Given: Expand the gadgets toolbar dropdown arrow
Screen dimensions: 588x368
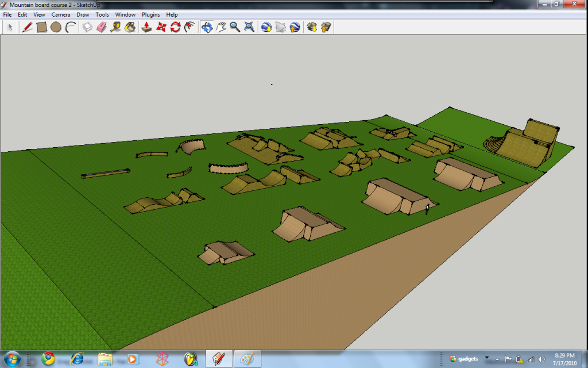Looking at the screenshot, I should 487,358.
